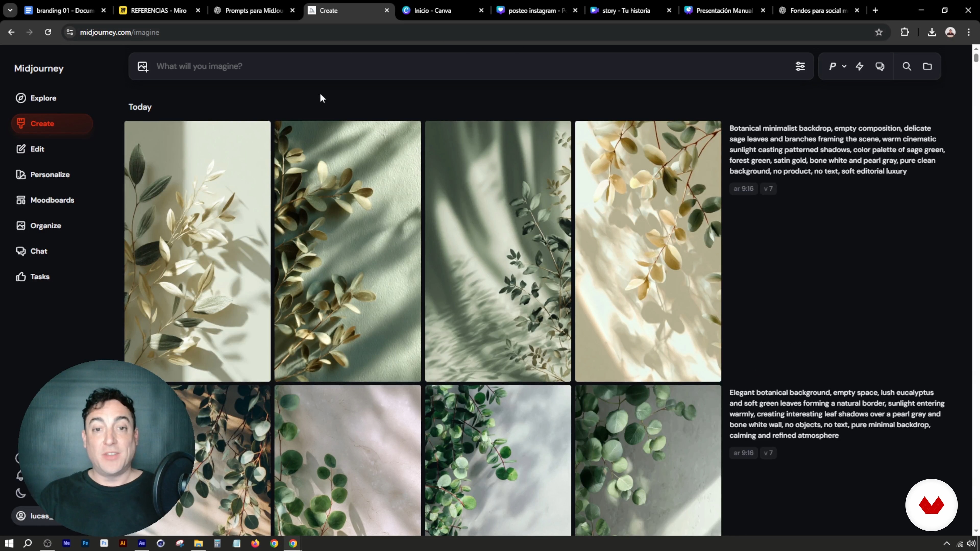The height and width of the screenshot is (551, 980).
Task: Switch to the 'posteo instagram' browser tab
Action: coord(536,11)
